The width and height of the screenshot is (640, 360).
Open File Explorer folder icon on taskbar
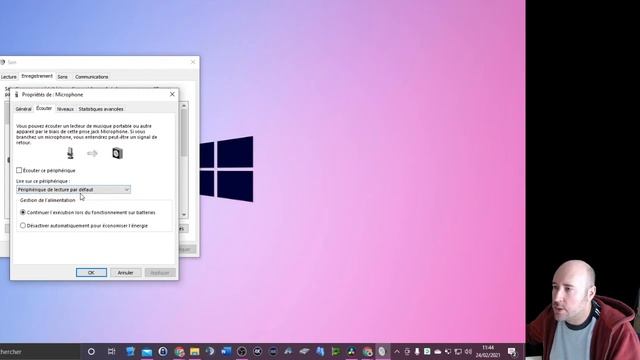(x=195, y=351)
